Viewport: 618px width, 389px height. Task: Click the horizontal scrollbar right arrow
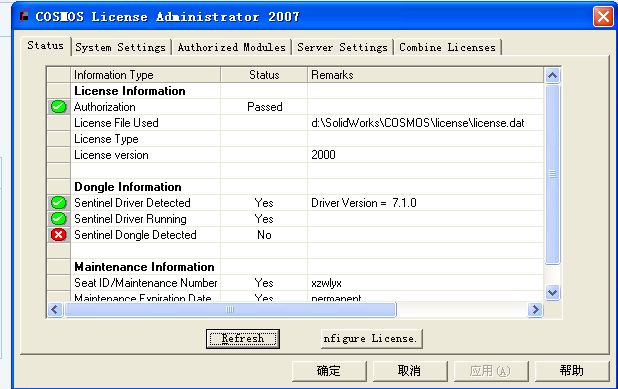pos(535,310)
